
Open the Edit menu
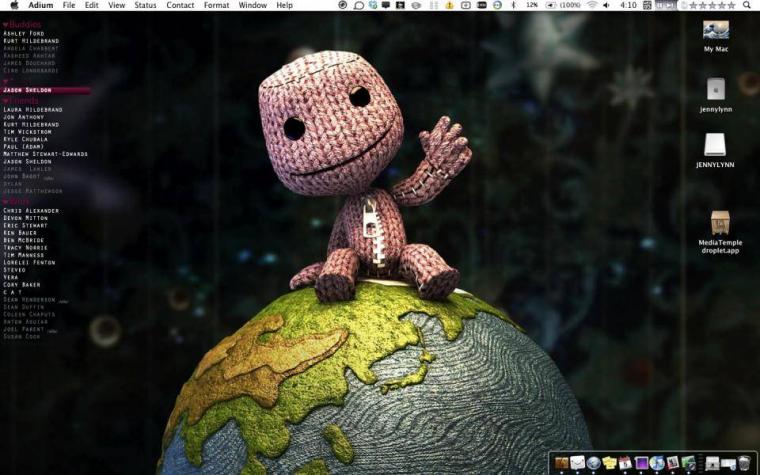(91, 5)
